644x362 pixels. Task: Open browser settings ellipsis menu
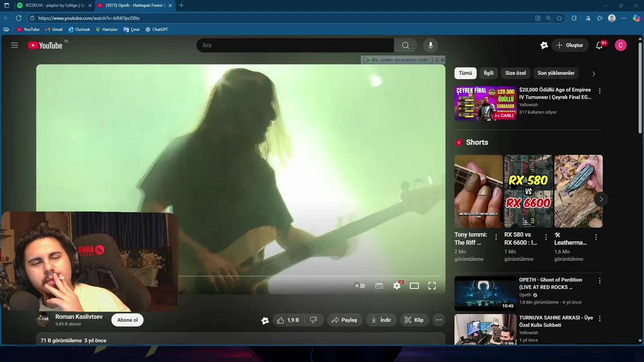(624, 18)
